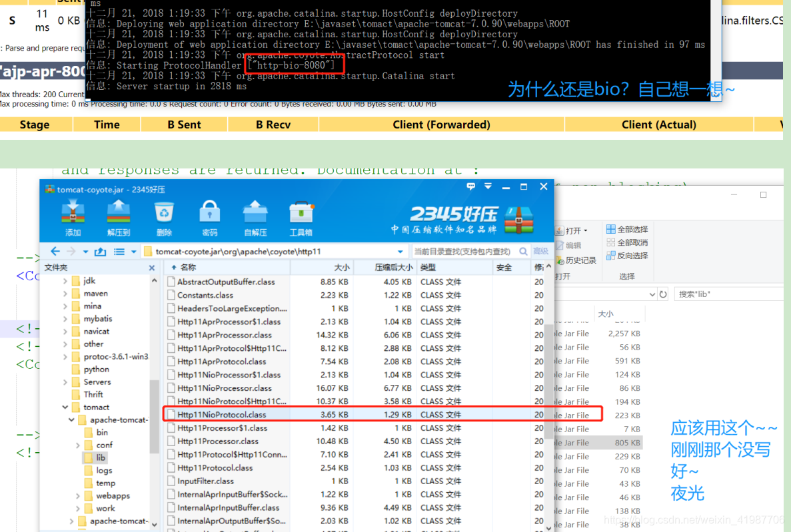Viewport: 791px width, 532px height.
Task: Expand the jdk folder in tree
Action: (x=65, y=281)
